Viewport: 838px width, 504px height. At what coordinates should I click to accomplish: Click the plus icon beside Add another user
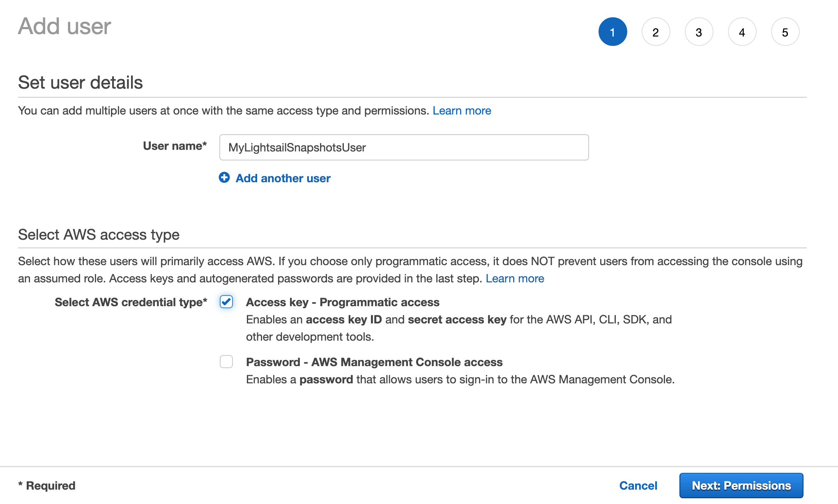(x=224, y=178)
